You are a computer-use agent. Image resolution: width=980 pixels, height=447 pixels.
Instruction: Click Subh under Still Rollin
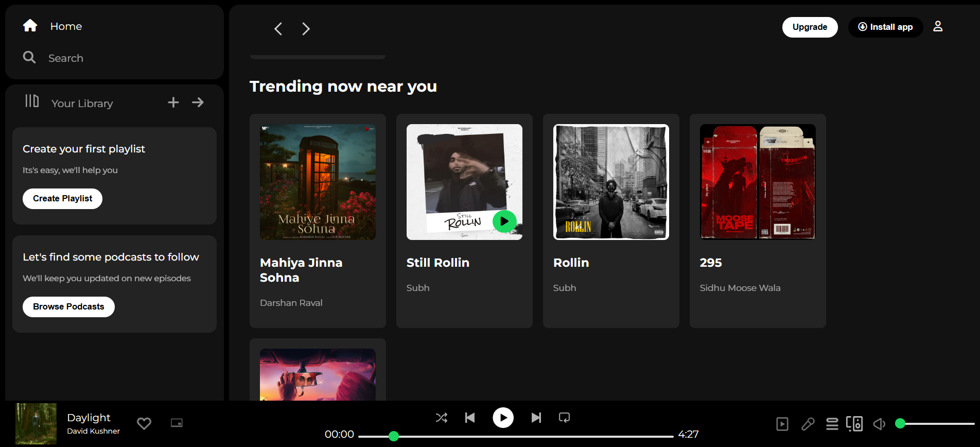click(x=418, y=288)
